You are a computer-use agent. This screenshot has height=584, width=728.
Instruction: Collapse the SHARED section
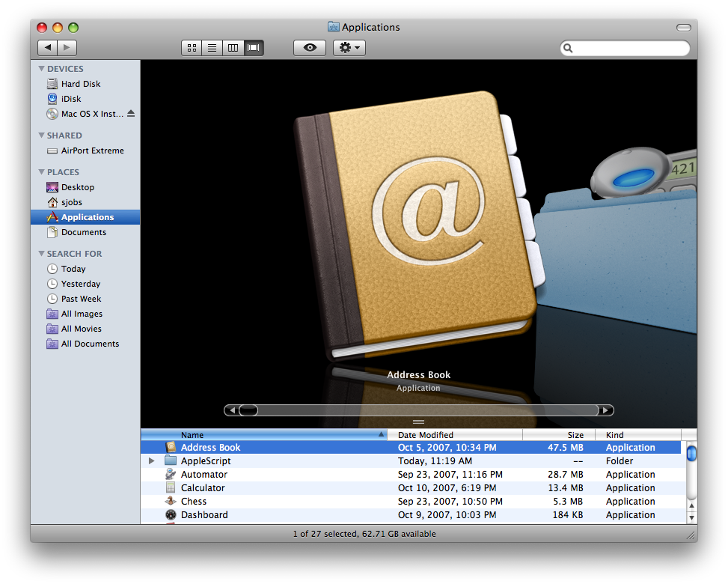pyautogui.click(x=41, y=136)
